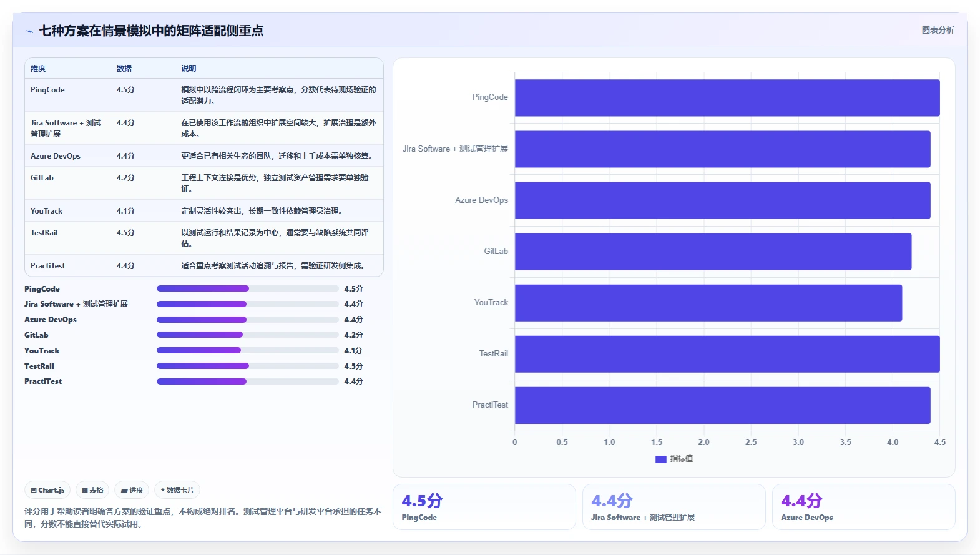
Task: Click the 2.5 tick on the chart axis
Action: [751, 442]
